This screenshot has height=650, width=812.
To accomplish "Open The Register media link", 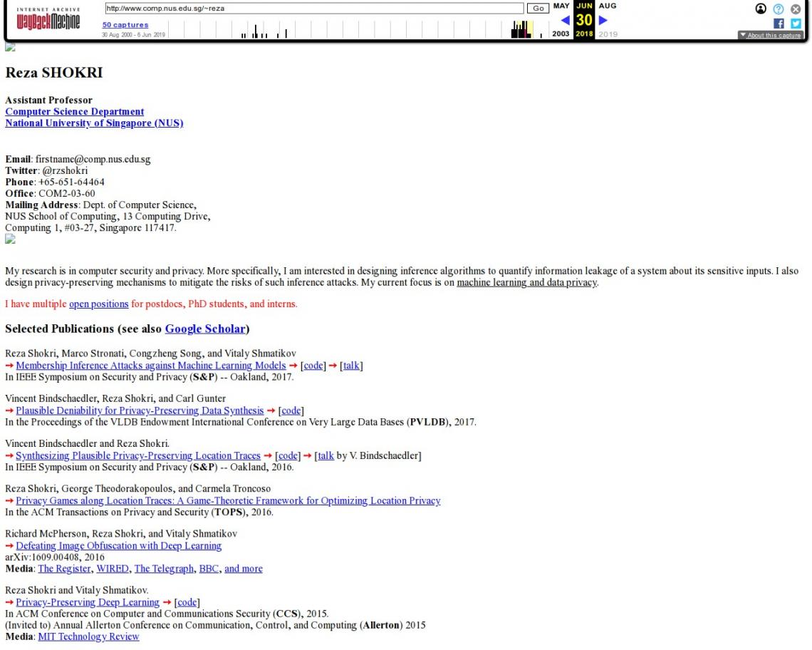I will pyautogui.click(x=64, y=569).
